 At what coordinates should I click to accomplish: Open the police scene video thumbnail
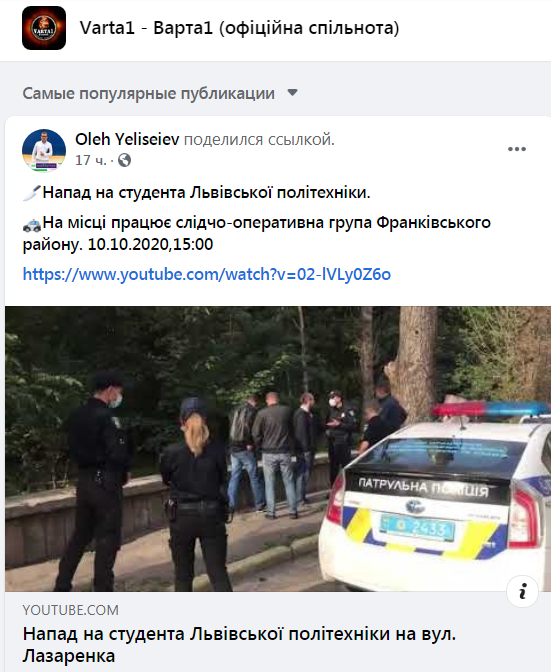click(x=278, y=449)
